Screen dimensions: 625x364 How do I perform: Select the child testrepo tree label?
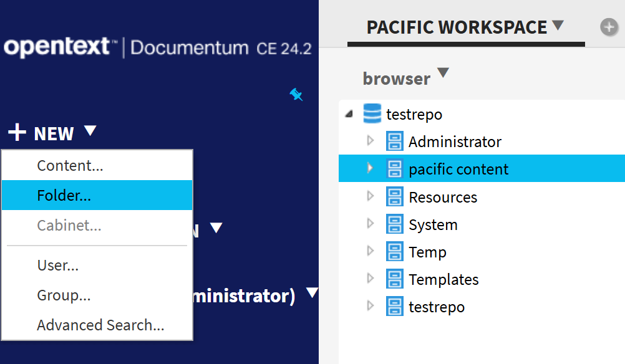(x=437, y=307)
